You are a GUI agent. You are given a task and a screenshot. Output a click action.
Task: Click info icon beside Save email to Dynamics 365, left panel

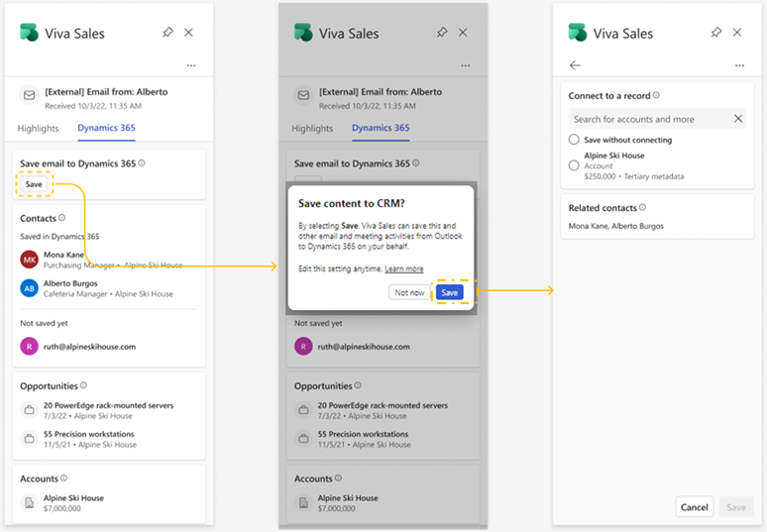[x=142, y=162]
